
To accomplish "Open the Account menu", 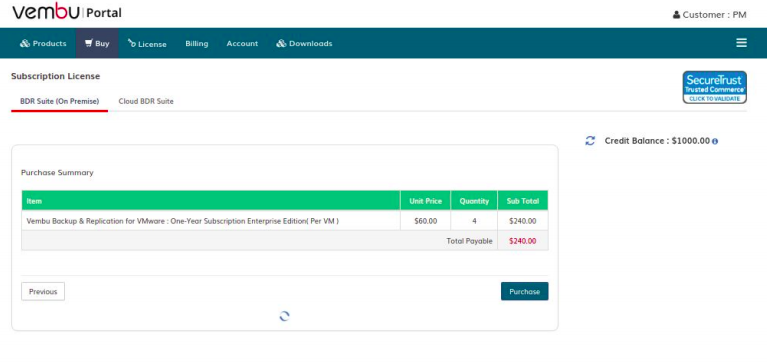I will coord(242,44).
